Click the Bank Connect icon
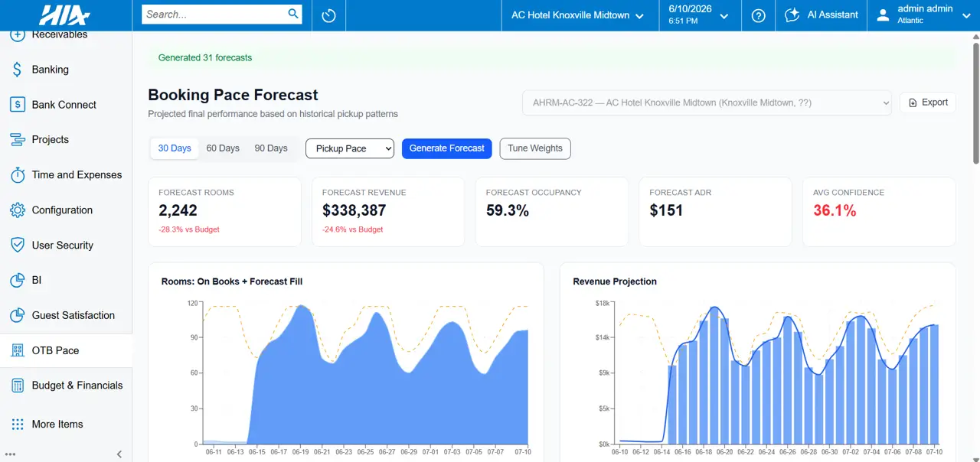Viewport: 980px width, 462px height. pyautogui.click(x=18, y=105)
